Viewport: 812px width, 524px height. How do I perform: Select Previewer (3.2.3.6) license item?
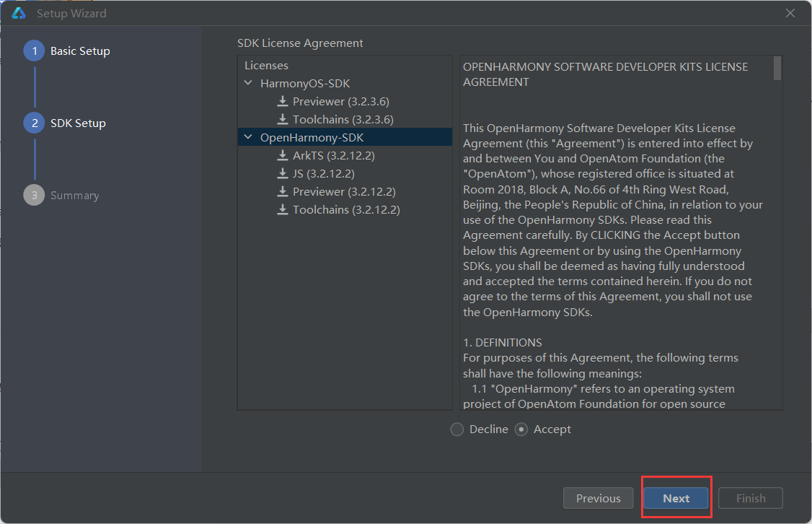(x=341, y=102)
